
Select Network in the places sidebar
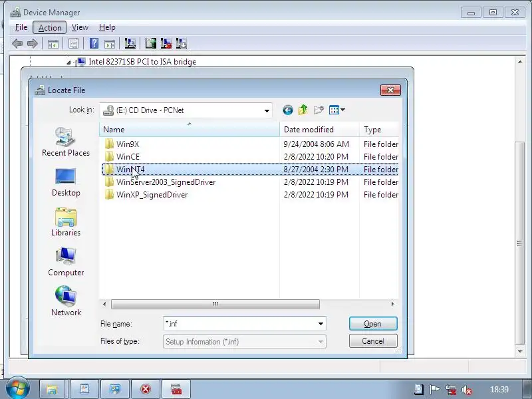click(66, 302)
